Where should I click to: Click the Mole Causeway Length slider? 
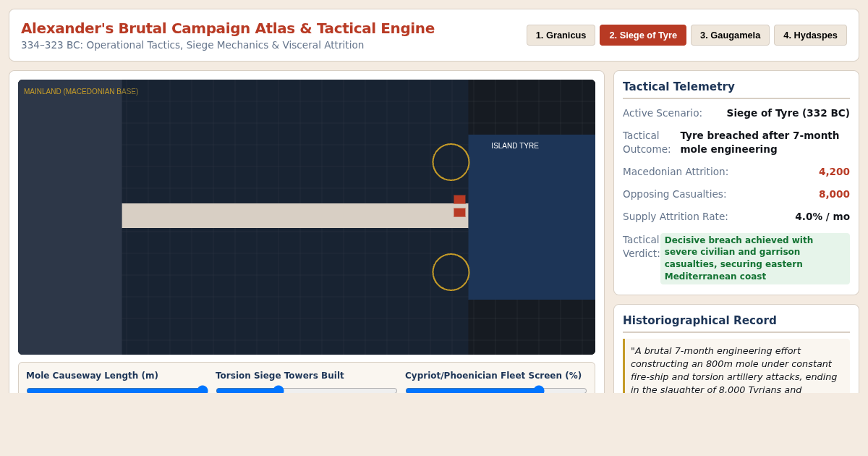coord(117,390)
